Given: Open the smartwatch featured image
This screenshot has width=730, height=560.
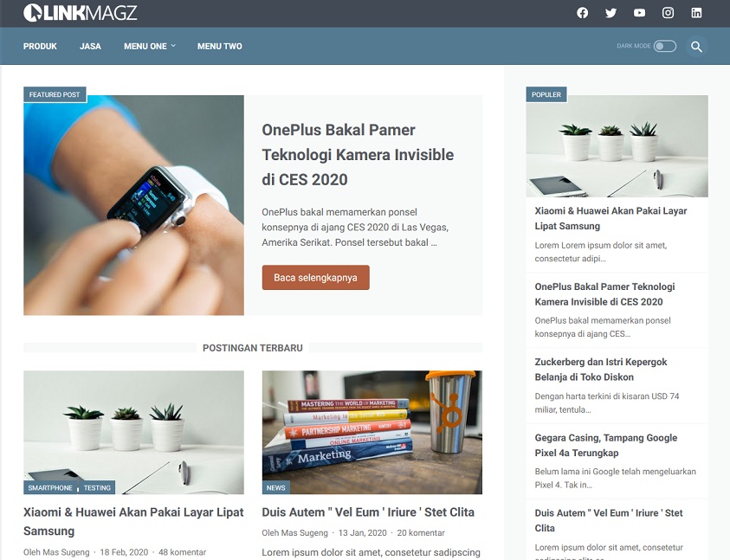Looking at the screenshot, I should pyautogui.click(x=133, y=205).
